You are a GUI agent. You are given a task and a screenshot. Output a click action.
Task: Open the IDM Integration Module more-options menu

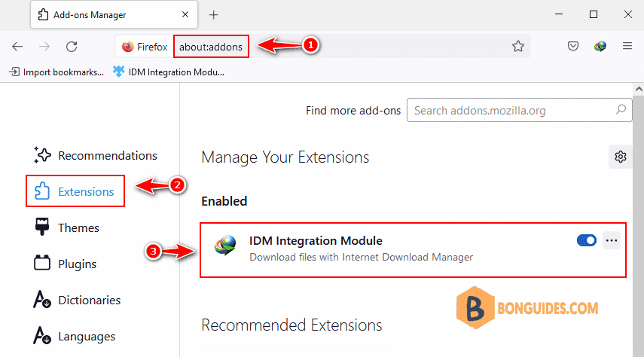pos(612,240)
